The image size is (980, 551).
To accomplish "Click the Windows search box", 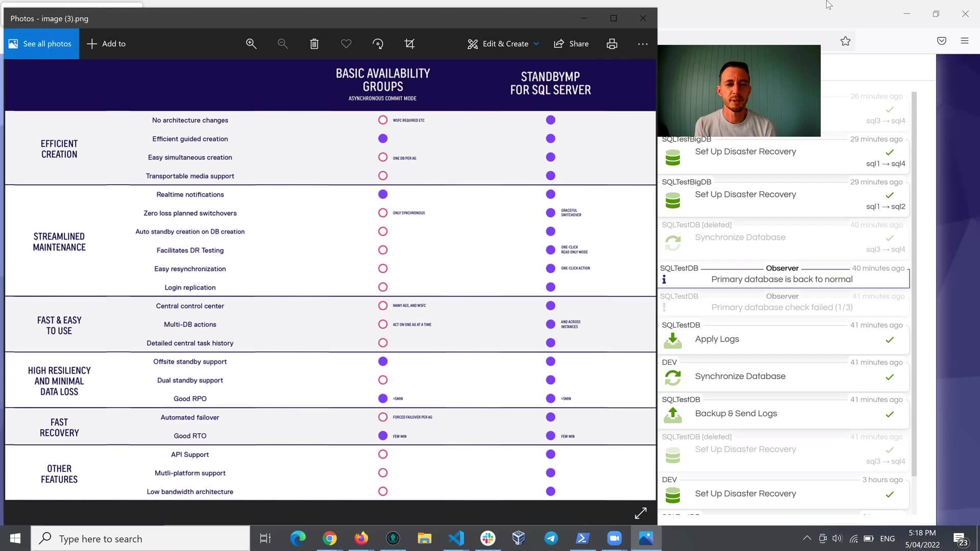I will [140, 539].
